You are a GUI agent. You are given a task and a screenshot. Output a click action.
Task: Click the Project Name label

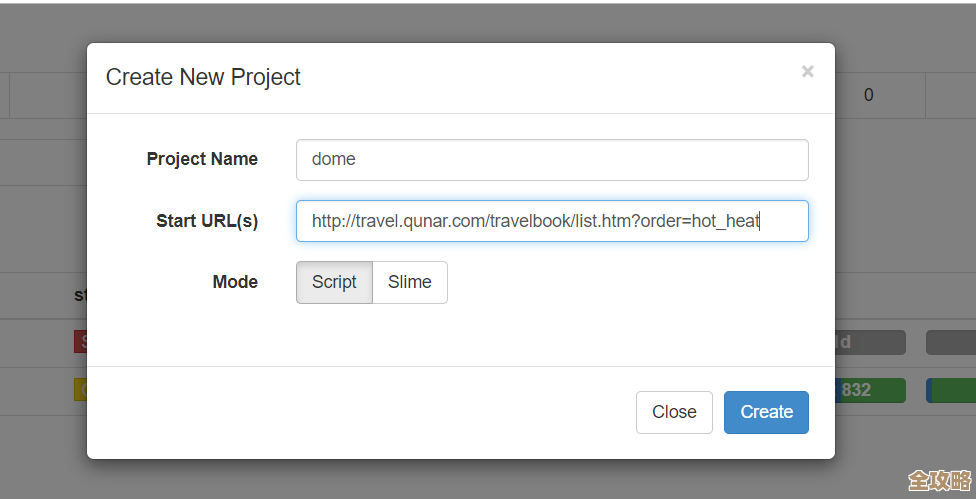(202, 159)
